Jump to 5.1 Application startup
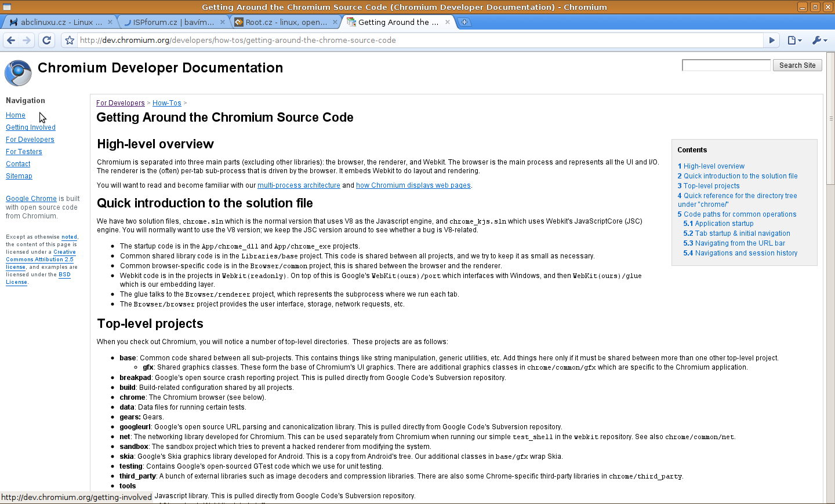The height and width of the screenshot is (504, 835). tap(718, 224)
